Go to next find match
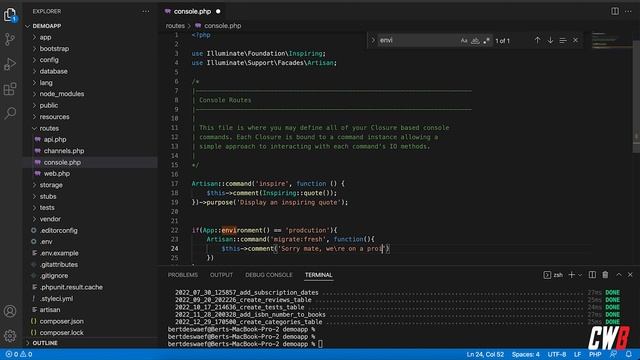Image resolution: width=640 pixels, height=360 pixels. tap(550, 40)
